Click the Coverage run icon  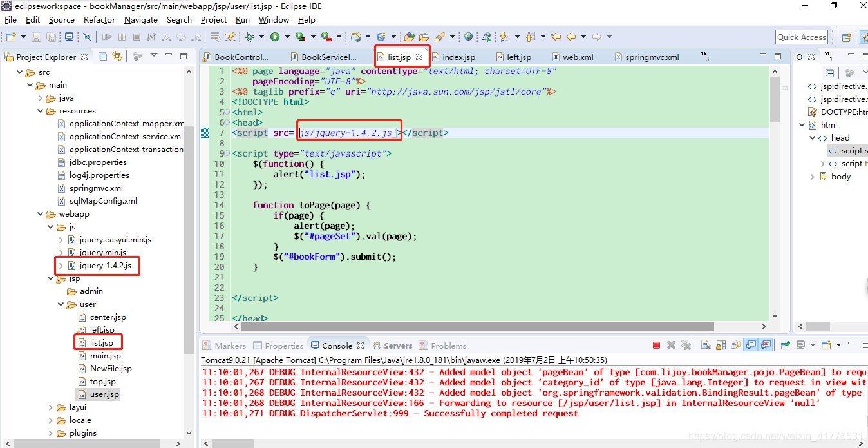(x=300, y=37)
